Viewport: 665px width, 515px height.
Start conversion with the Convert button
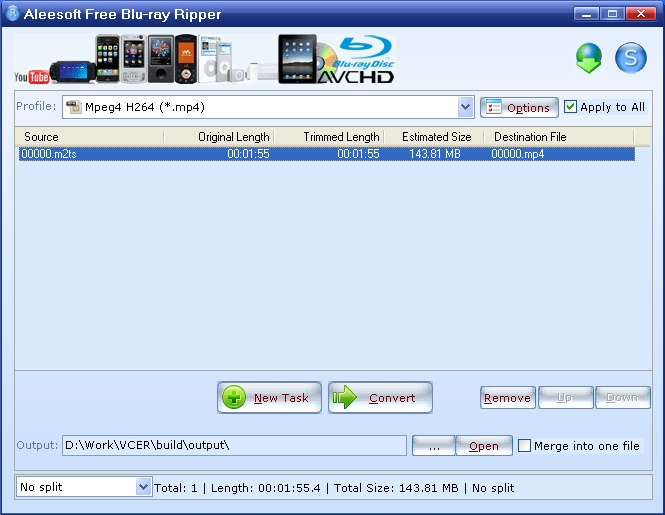pyautogui.click(x=380, y=398)
